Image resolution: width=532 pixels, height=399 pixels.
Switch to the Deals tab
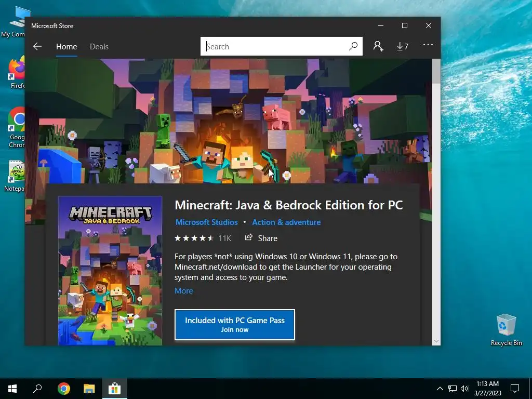point(99,46)
